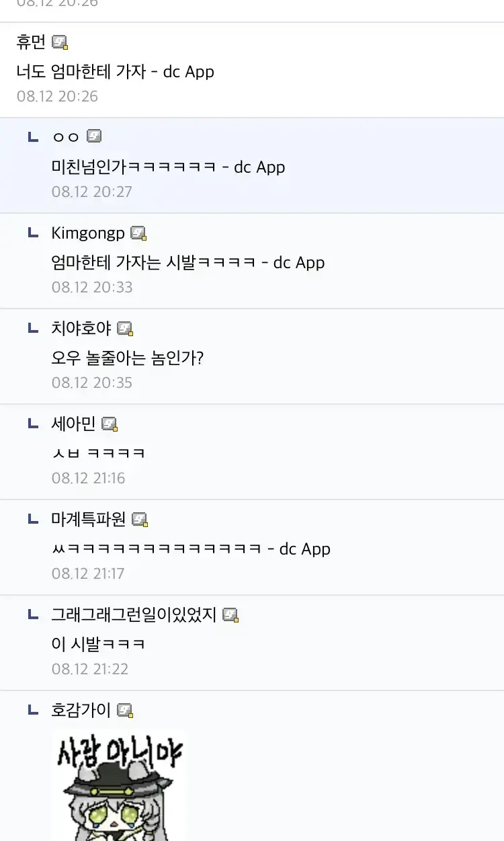The width and height of the screenshot is (504, 841).
Task: Open Kimgongp's nickname link
Action: coord(87,232)
